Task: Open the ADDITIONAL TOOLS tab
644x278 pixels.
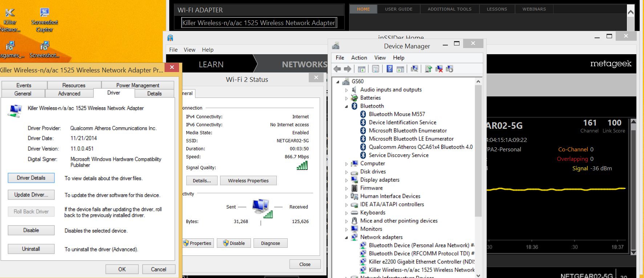Action: tap(450, 9)
